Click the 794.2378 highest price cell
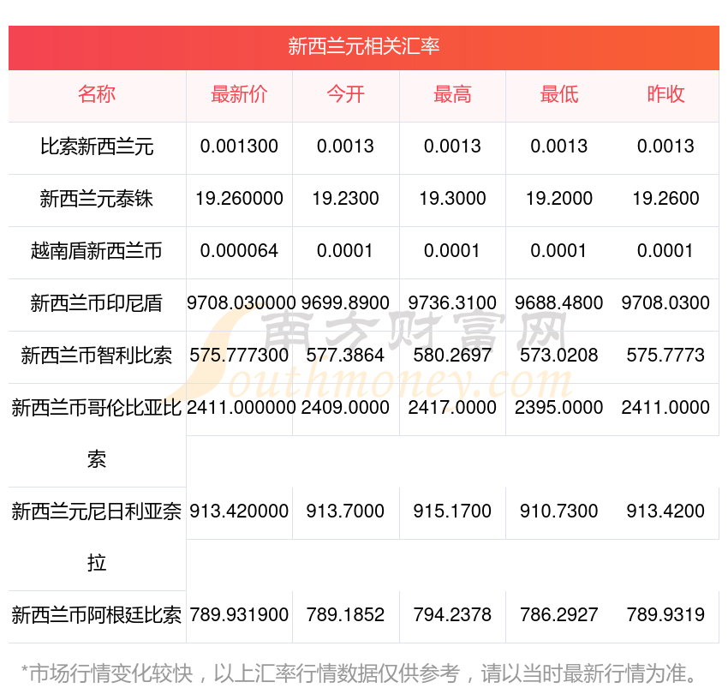Viewport: 728px width, 700px height. [452, 615]
